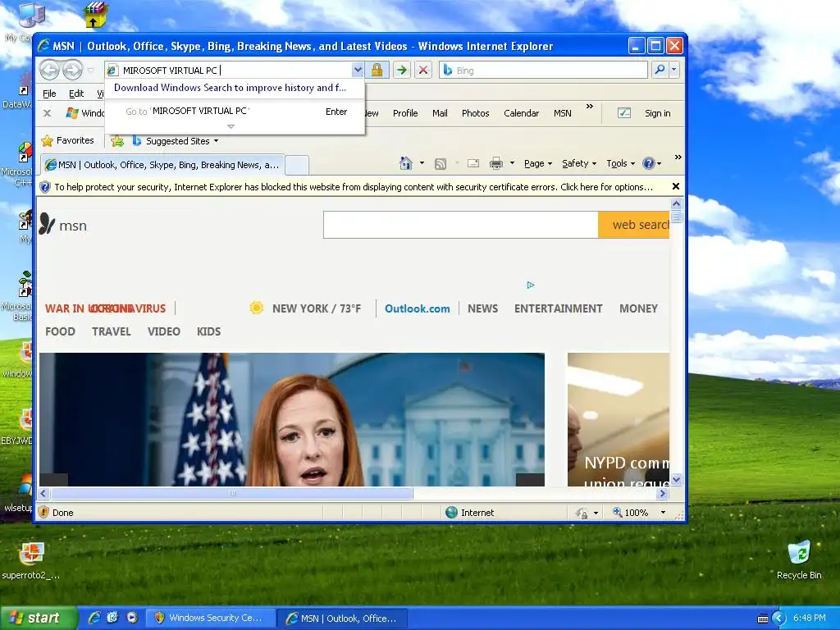
Task: Click MSN in Windows Live toolbar
Action: point(563,113)
